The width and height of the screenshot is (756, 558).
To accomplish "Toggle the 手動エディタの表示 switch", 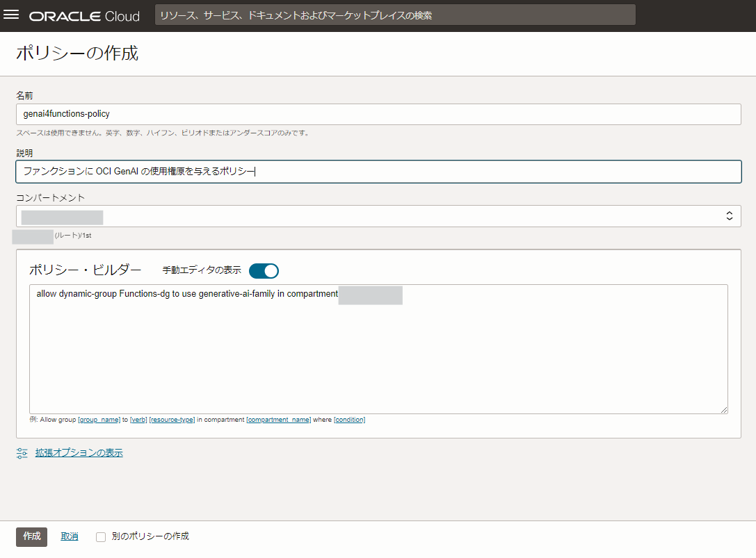I will pos(264,271).
